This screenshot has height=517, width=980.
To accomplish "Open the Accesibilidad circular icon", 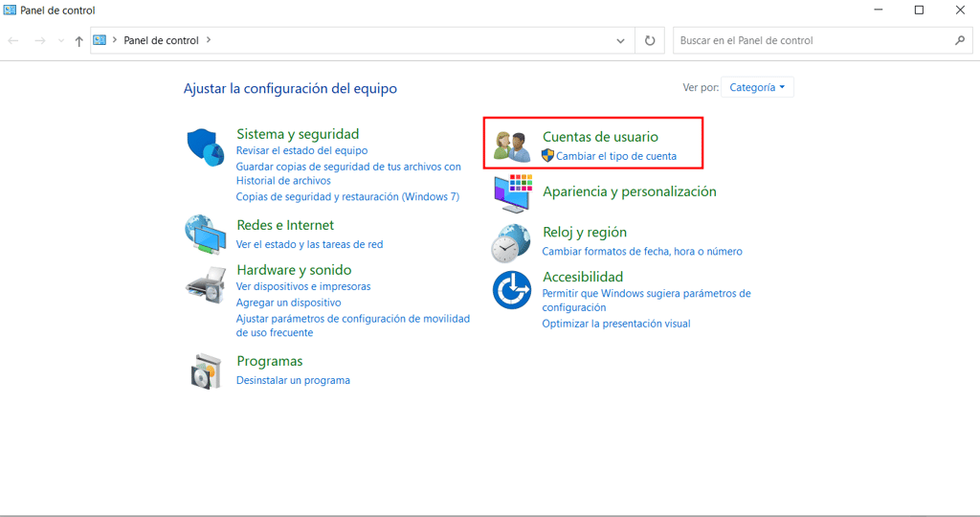I will coord(512,290).
